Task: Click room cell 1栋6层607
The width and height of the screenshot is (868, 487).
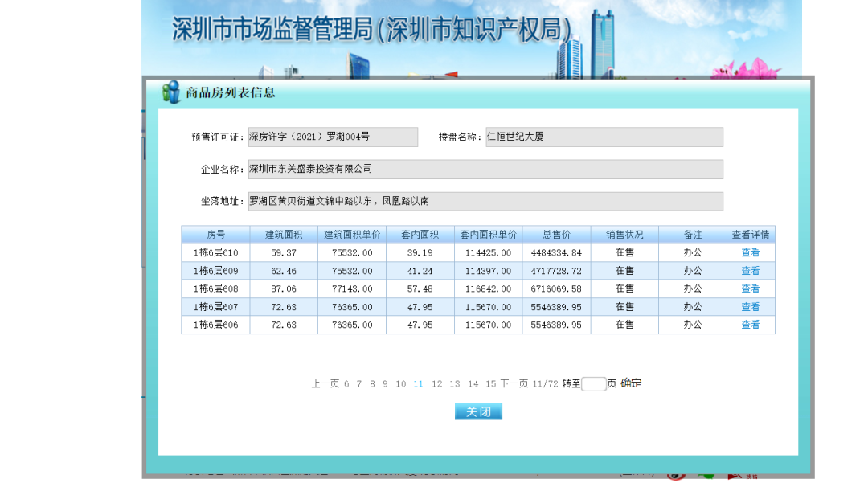Action: point(216,307)
